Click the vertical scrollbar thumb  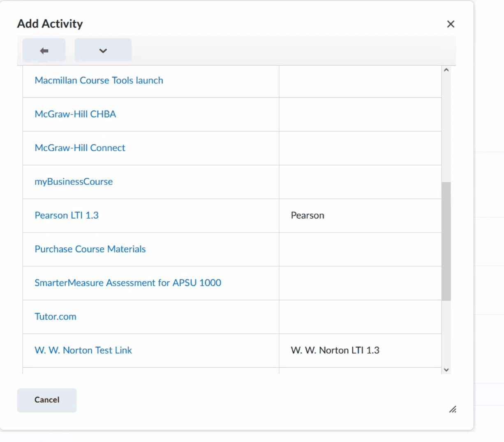click(x=446, y=242)
